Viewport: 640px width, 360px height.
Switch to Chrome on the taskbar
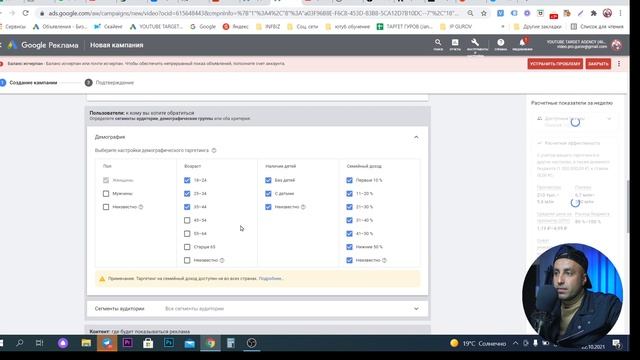210,343
